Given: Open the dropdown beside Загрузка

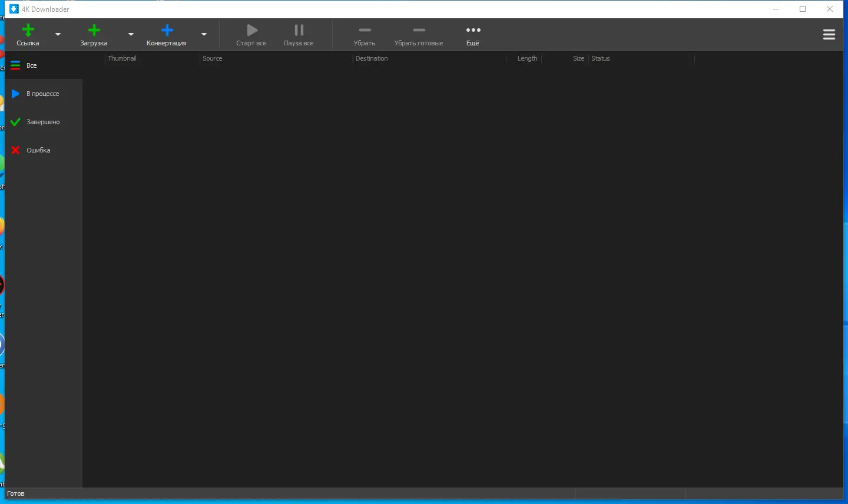Looking at the screenshot, I should [x=130, y=35].
